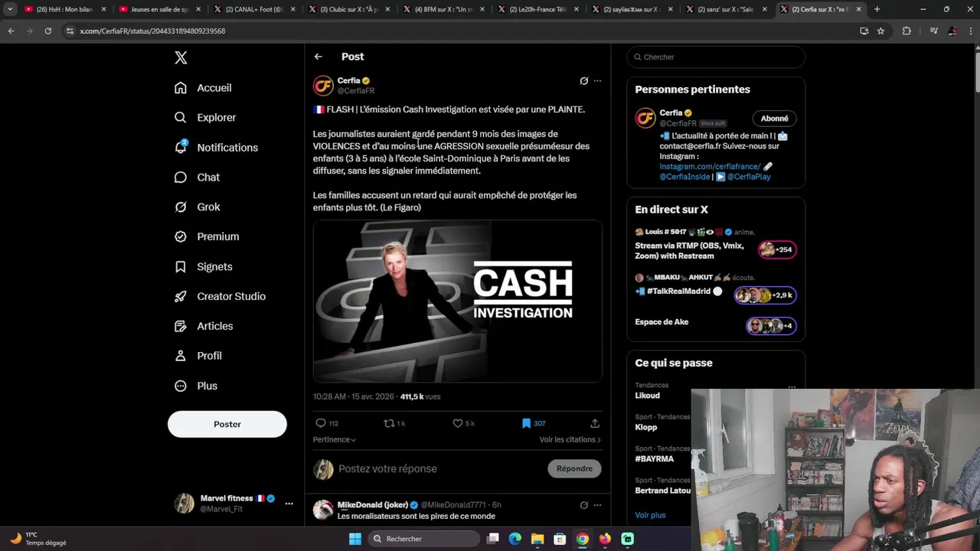Share the post via the share icon
The height and width of the screenshot is (551, 980).
(595, 423)
